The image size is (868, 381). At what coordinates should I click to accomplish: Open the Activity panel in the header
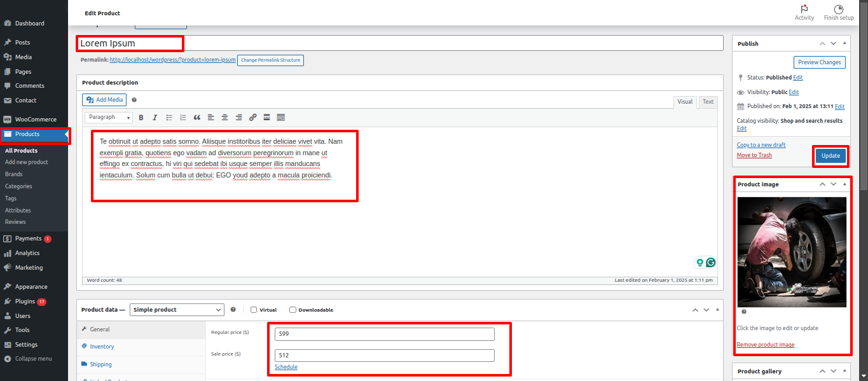[804, 12]
